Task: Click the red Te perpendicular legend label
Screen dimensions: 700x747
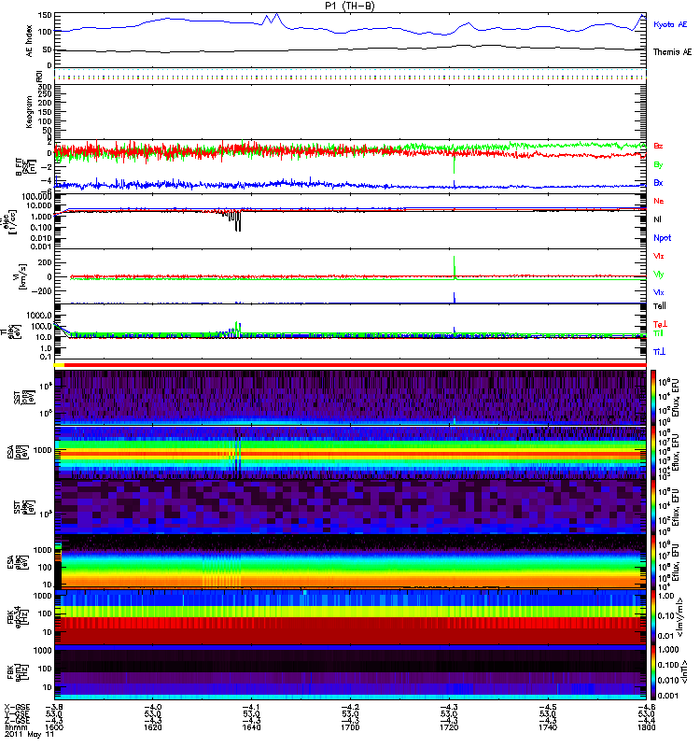Action: [x=660, y=324]
